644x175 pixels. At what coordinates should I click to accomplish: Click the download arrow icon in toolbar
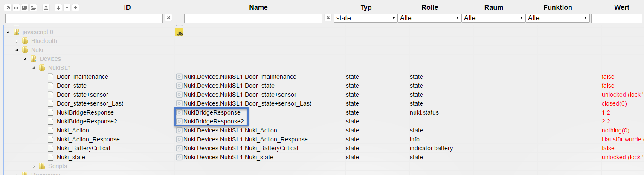point(75,8)
